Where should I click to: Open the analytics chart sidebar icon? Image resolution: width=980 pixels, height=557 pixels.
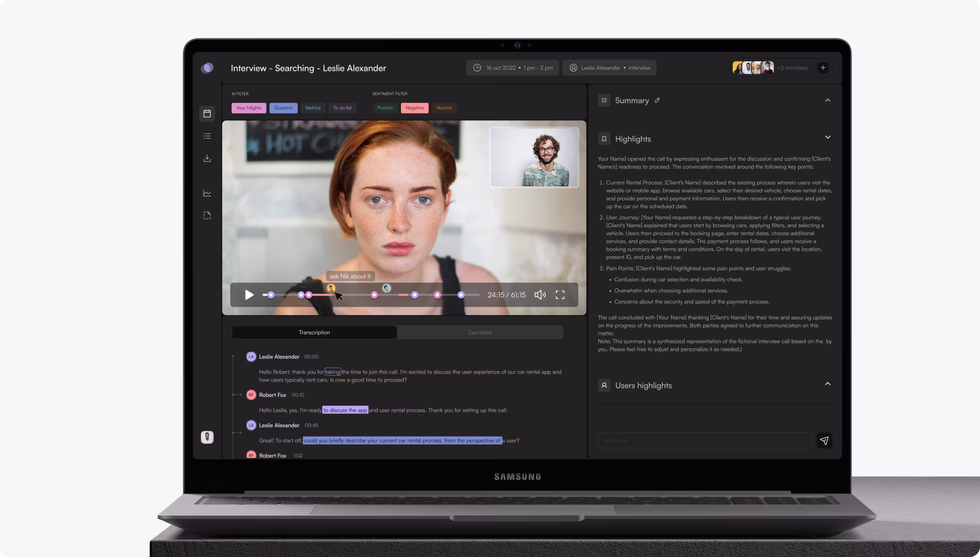click(x=207, y=193)
